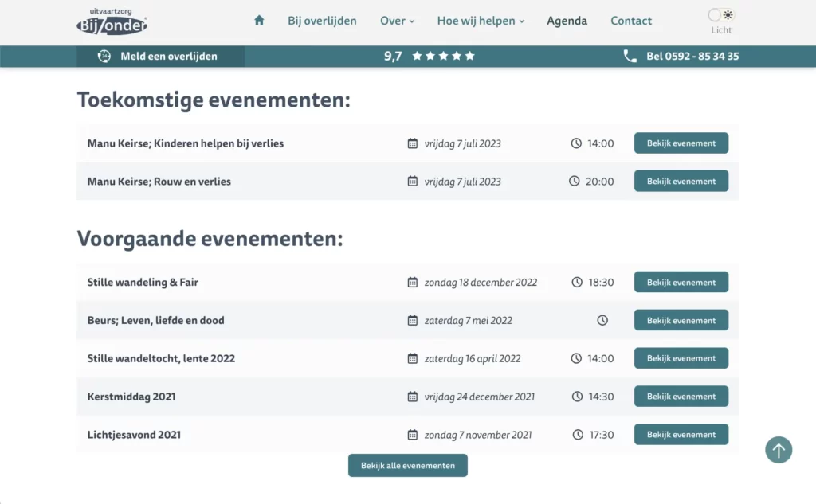Select title Manu Keirse; Kinderen helpen bij verlies
The height and width of the screenshot is (504, 816).
[185, 143]
